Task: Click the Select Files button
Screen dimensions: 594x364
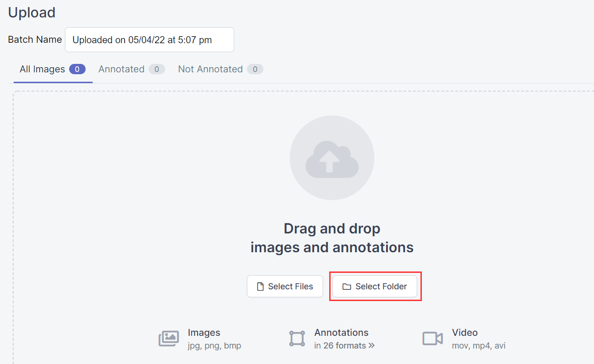Action: coord(285,286)
